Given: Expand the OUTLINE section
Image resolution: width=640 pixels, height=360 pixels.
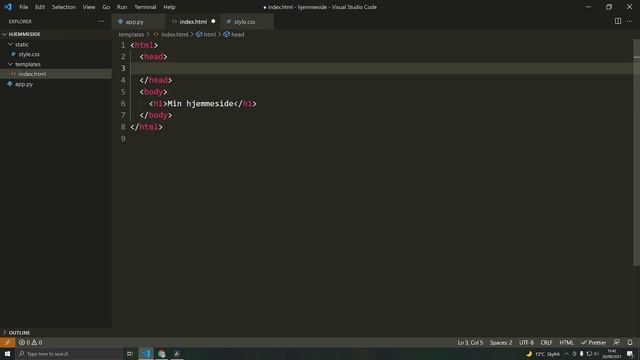Looking at the screenshot, I should click(56, 333).
